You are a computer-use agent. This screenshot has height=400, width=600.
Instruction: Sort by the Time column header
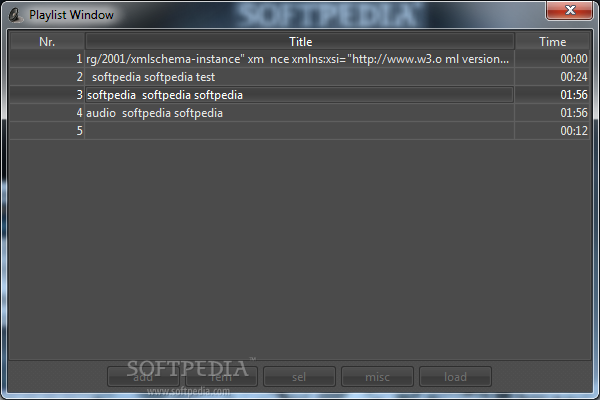click(x=552, y=41)
